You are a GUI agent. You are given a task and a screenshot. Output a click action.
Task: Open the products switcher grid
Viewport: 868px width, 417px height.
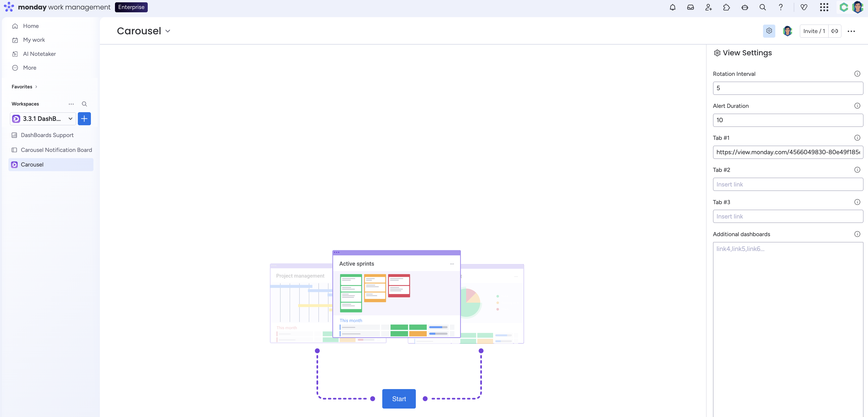pos(824,7)
